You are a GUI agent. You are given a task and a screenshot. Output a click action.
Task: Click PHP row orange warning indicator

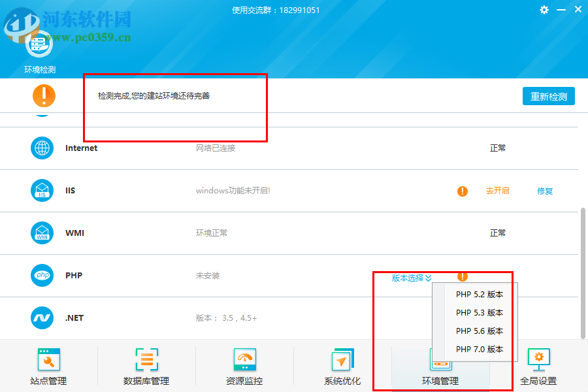[x=463, y=276]
